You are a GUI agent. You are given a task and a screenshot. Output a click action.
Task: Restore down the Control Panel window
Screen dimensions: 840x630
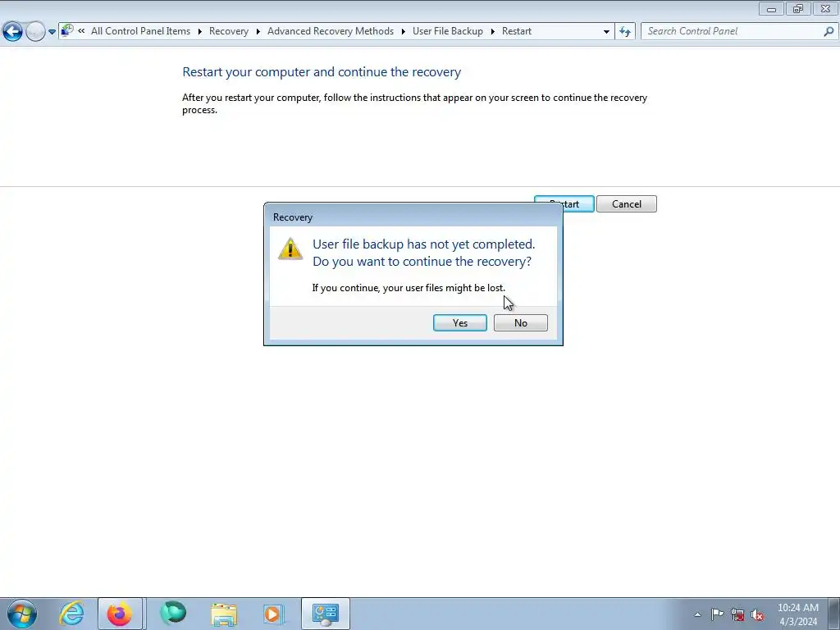[x=798, y=8]
